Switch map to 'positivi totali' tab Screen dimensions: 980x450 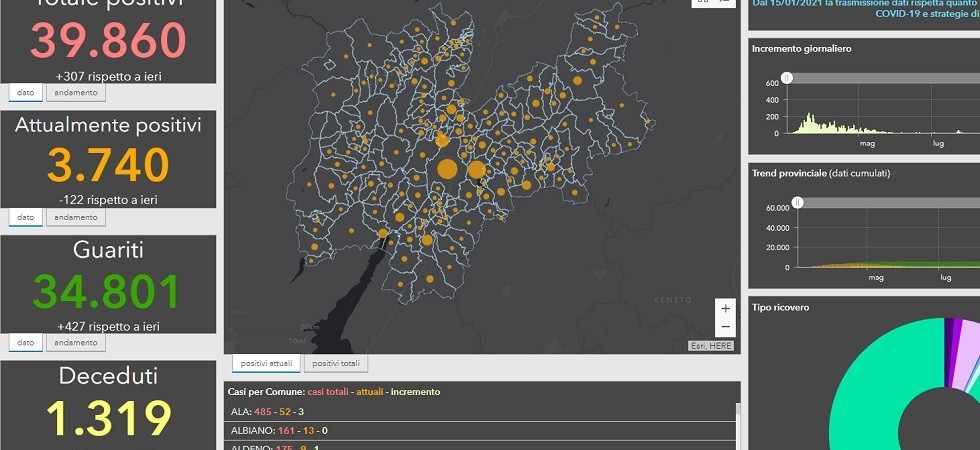click(336, 363)
